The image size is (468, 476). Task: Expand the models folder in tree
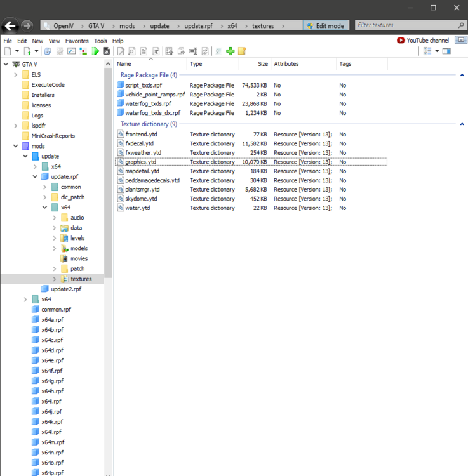[55, 248]
